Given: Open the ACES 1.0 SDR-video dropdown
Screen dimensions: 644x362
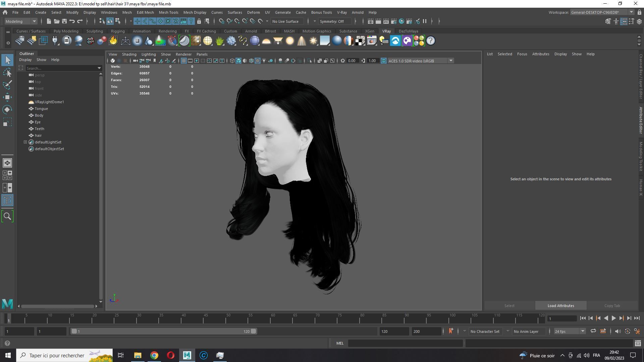Looking at the screenshot, I should pyautogui.click(x=421, y=61).
